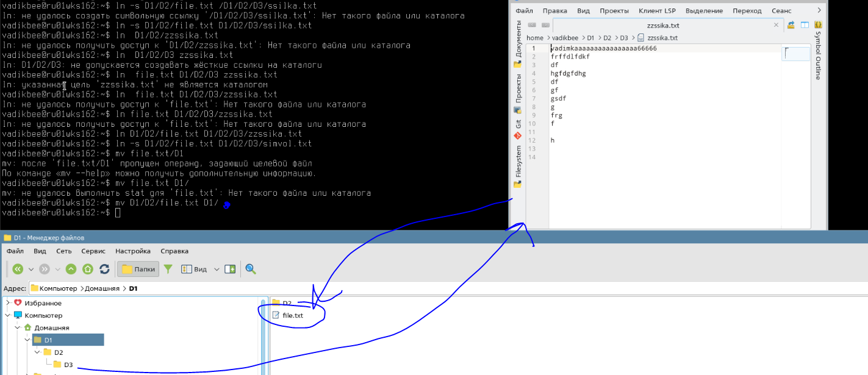
Task: Click the Вид view mode button
Action: click(x=195, y=269)
